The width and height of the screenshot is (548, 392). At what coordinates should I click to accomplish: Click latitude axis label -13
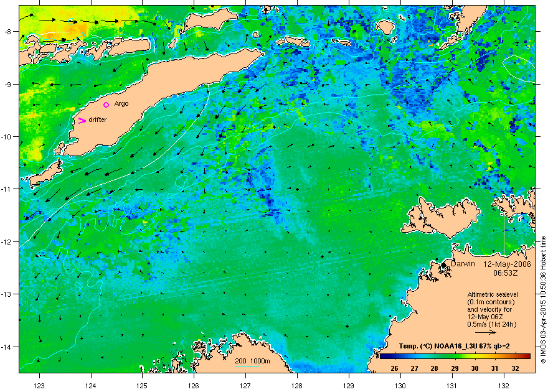[7, 294]
